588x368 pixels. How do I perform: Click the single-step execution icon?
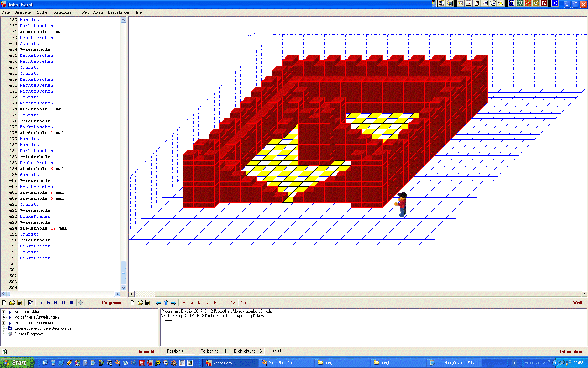click(56, 303)
